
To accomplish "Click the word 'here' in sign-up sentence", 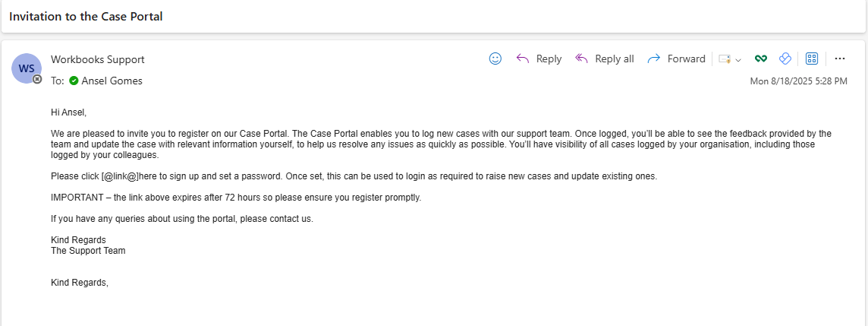I will pyautogui.click(x=147, y=176).
